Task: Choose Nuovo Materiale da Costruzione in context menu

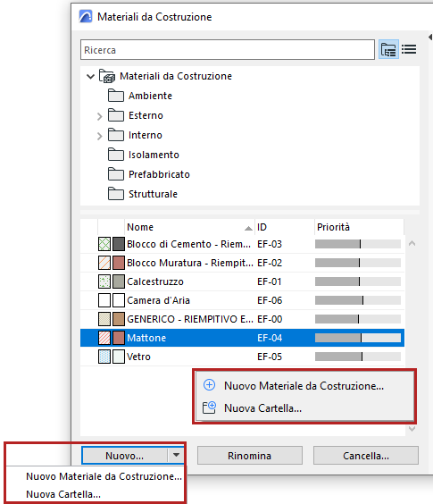Action: coord(304,386)
